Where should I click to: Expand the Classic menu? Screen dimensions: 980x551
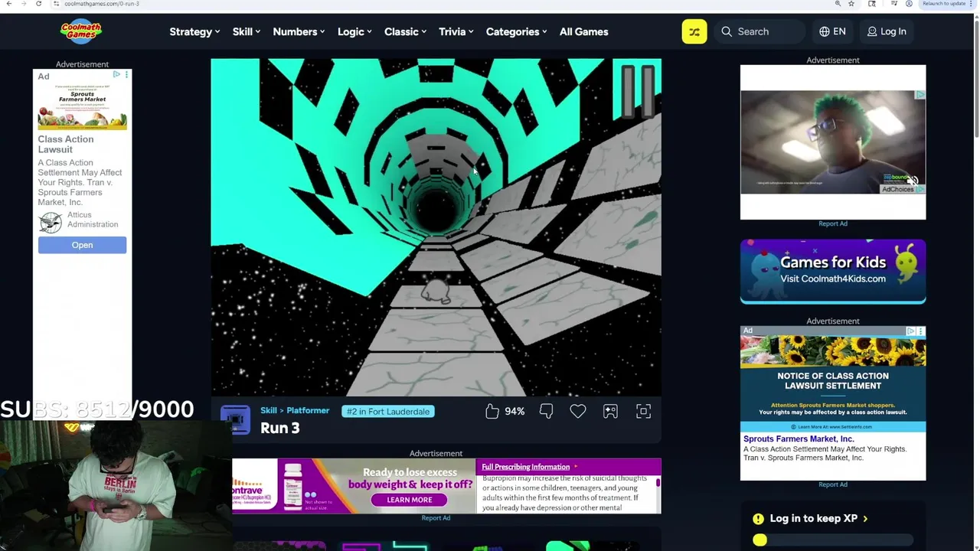pos(405,31)
